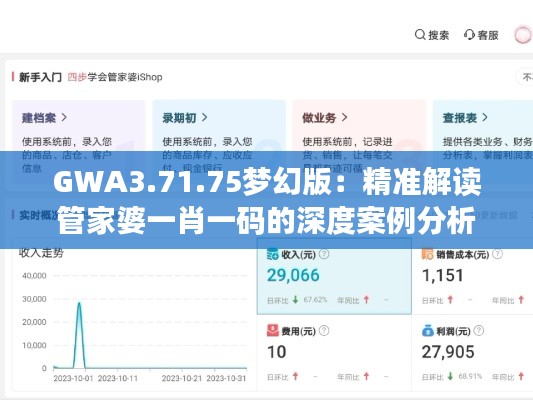The width and height of the screenshot is (533, 400).
Task: Expand the 录期初 chevron arrow
Action: [204, 118]
